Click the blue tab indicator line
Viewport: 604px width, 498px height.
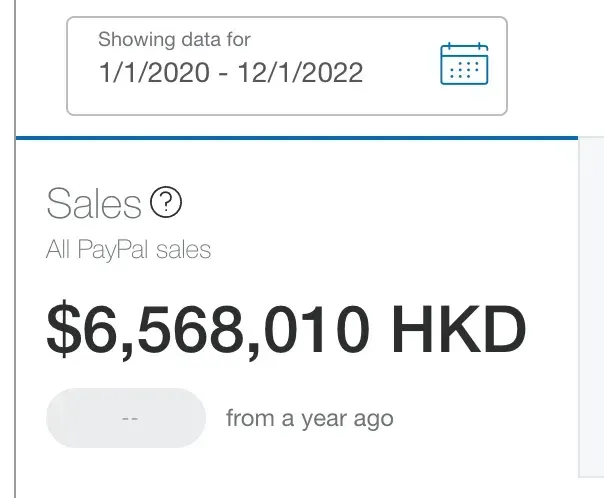click(297, 138)
